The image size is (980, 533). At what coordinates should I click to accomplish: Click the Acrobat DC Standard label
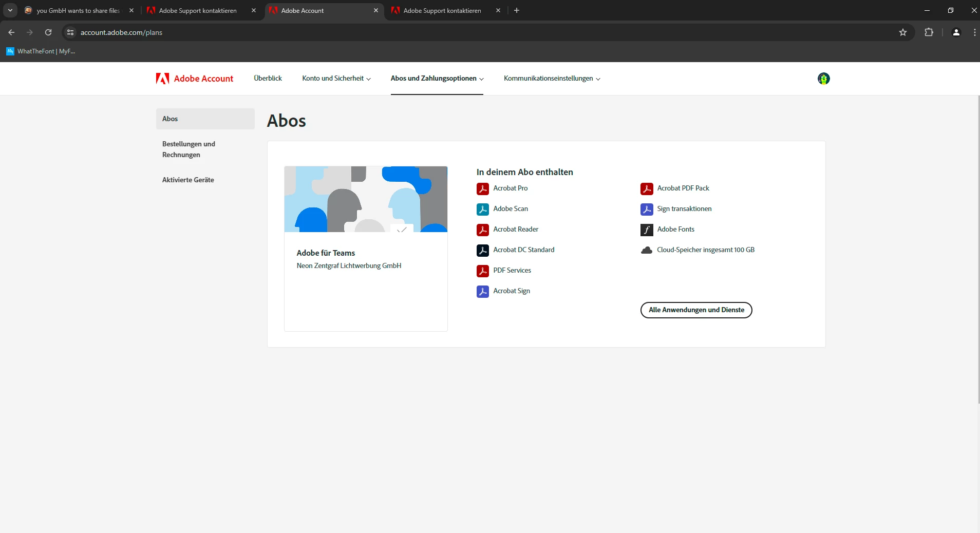coord(524,250)
